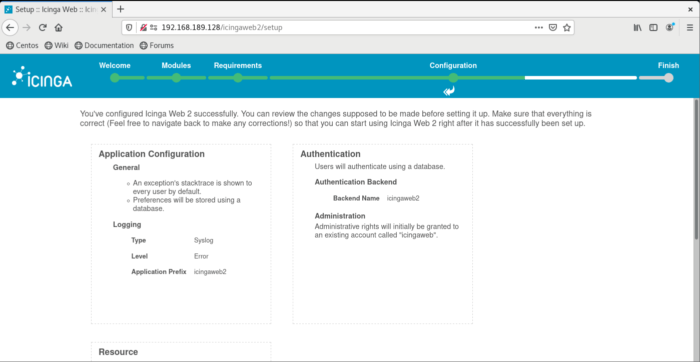Toggle the browser sidebar view

pyautogui.click(x=653, y=28)
